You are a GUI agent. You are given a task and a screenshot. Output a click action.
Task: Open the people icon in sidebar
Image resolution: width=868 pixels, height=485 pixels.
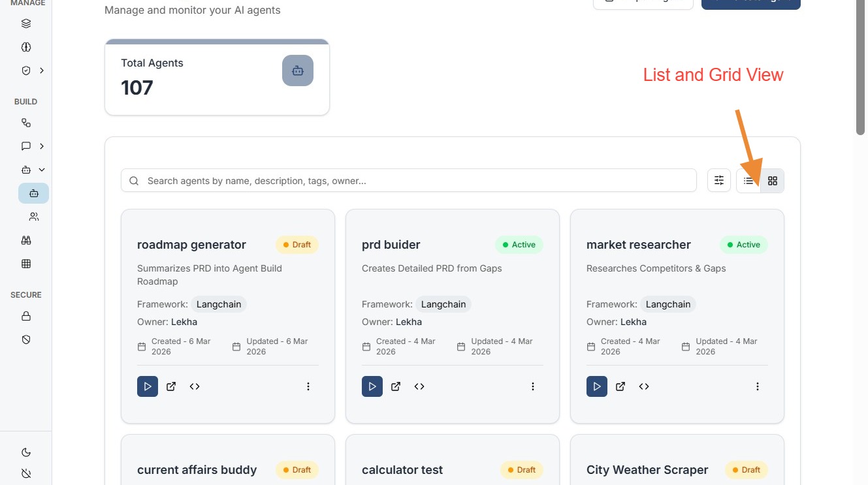pyautogui.click(x=34, y=217)
